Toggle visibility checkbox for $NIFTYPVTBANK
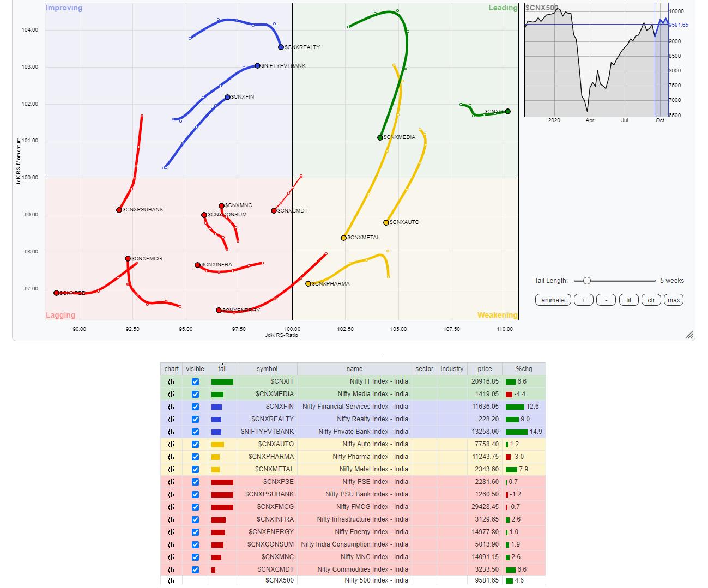The image size is (708, 588). (x=195, y=432)
